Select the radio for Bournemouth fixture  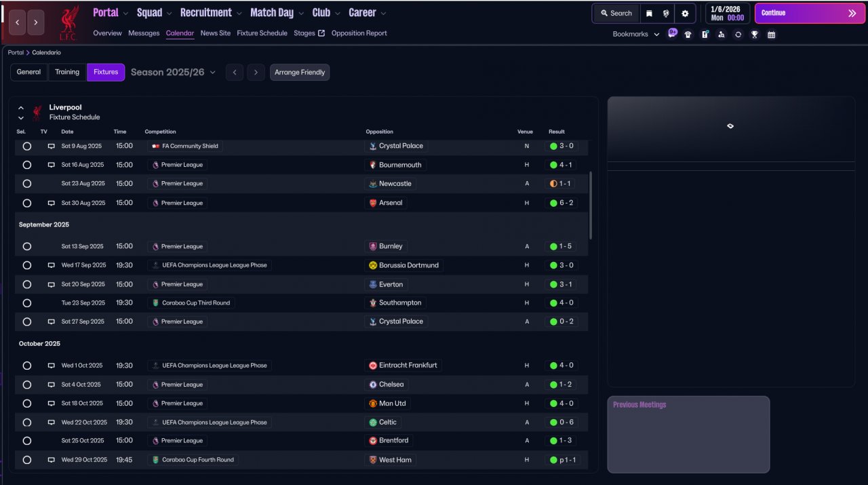[x=26, y=165]
